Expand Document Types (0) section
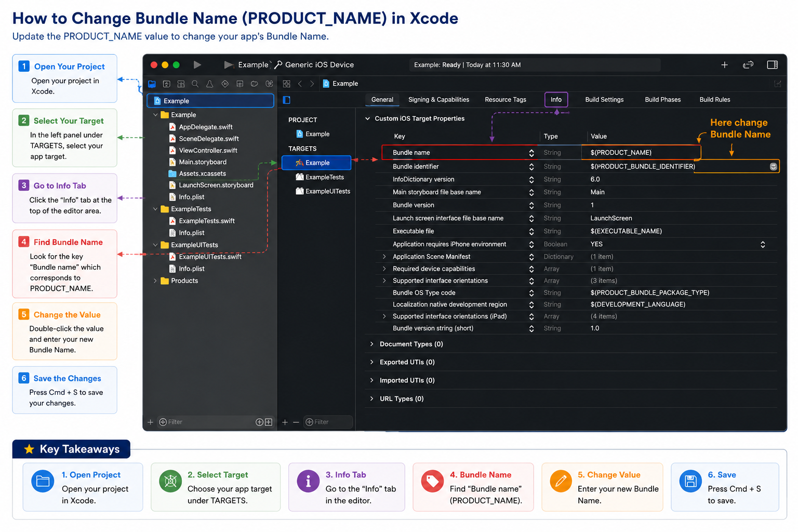798x532 pixels. pyautogui.click(x=372, y=344)
